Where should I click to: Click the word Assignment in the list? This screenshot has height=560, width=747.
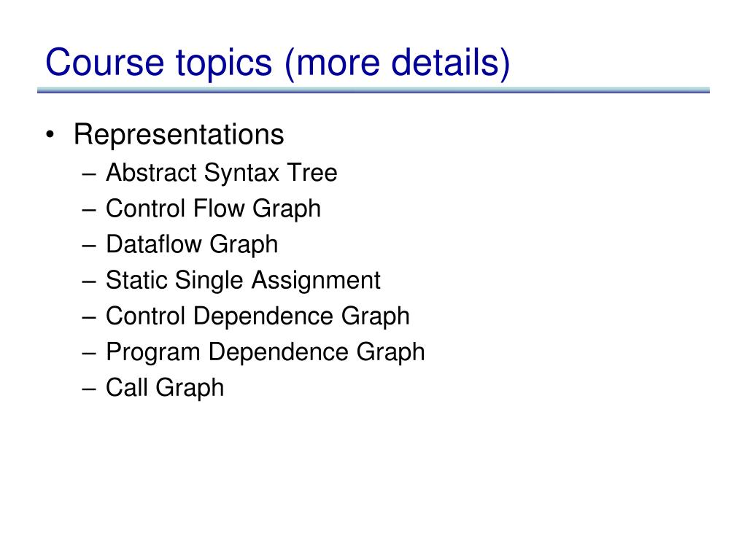(317, 281)
